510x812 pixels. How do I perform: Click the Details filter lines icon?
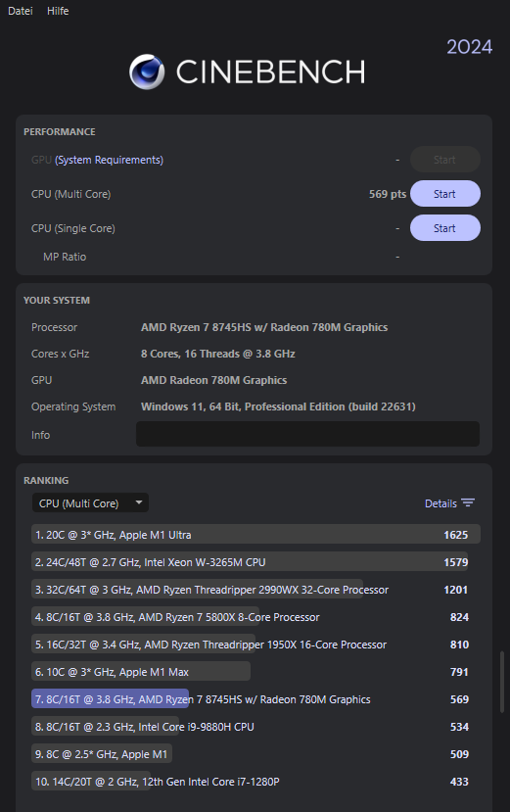(x=468, y=502)
